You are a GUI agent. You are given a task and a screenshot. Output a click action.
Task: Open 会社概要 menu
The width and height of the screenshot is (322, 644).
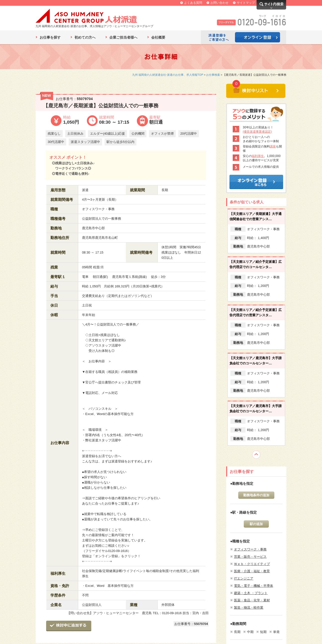click(x=156, y=37)
